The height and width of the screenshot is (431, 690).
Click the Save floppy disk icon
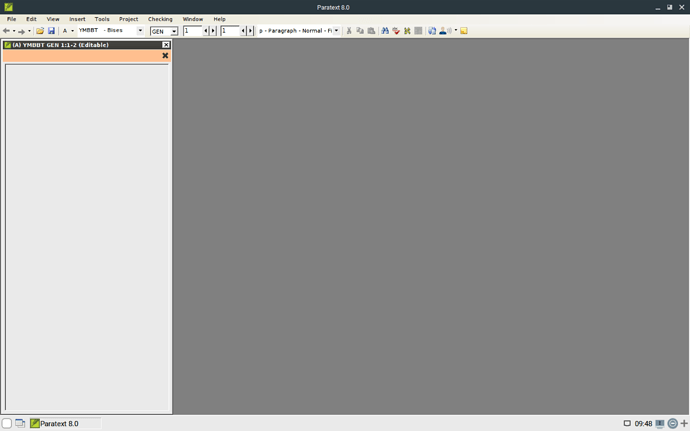point(51,31)
